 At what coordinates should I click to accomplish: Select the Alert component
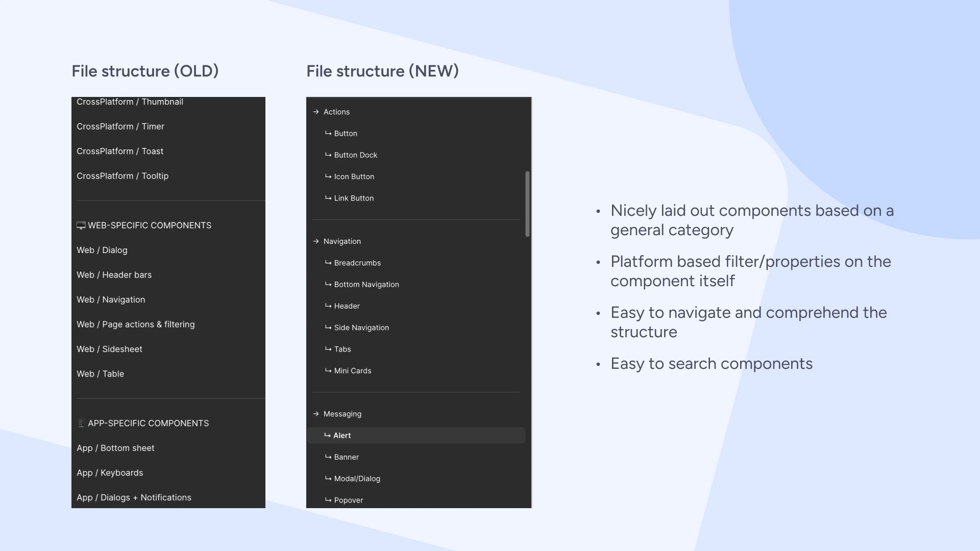[x=342, y=435]
